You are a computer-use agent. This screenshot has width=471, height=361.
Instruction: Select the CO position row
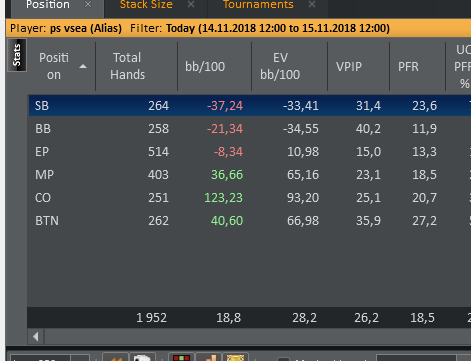tap(250, 198)
